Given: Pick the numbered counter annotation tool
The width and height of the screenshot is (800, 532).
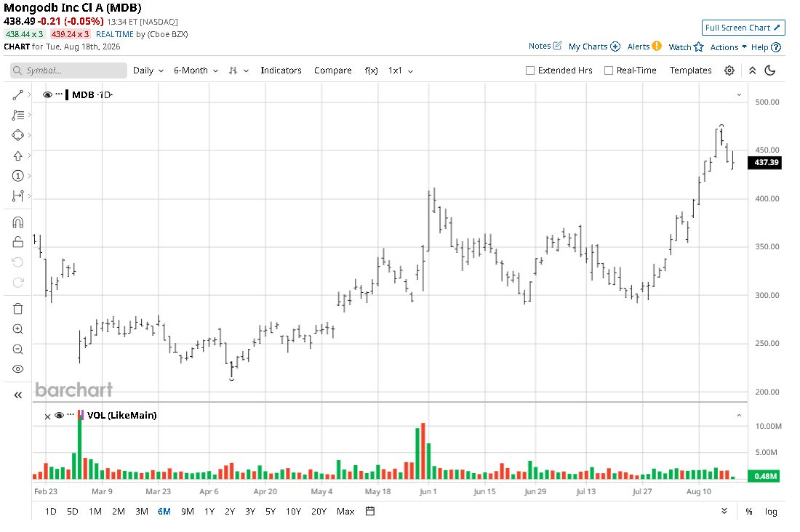Looking at the screenshot, I should tap(18, 176).
